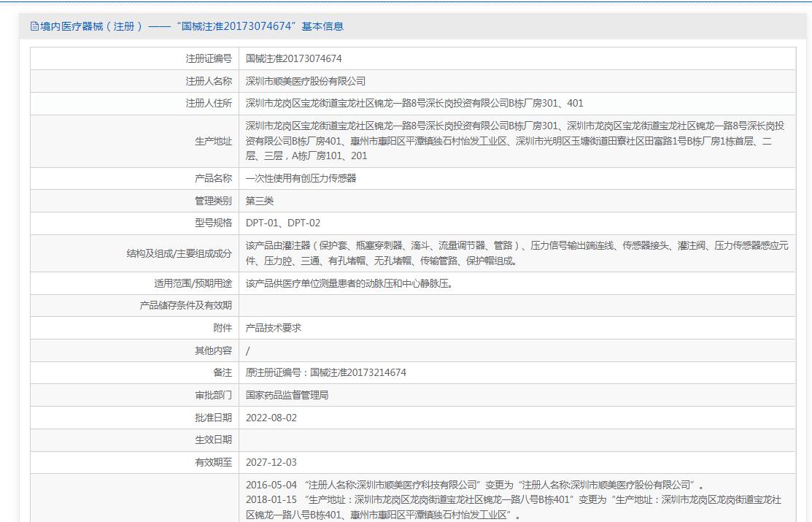
Task: Open the 产品技术要求 attachment link
Action: [273, 328]
